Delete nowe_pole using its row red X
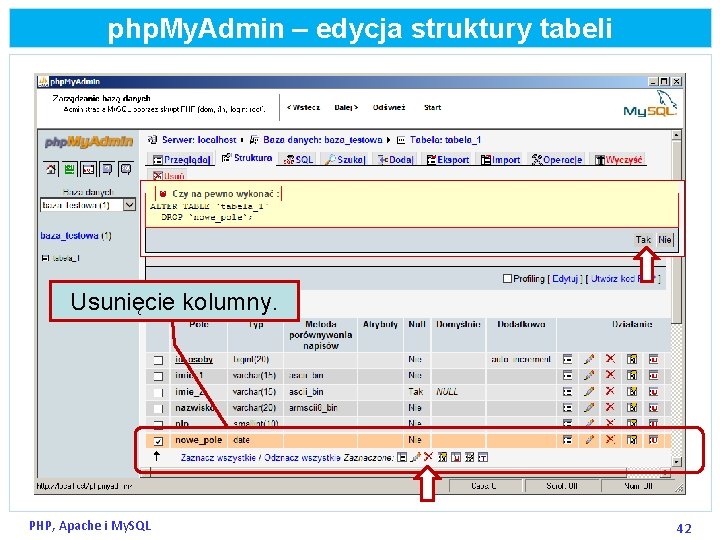720x540 pixels. (x=610, y=439)
